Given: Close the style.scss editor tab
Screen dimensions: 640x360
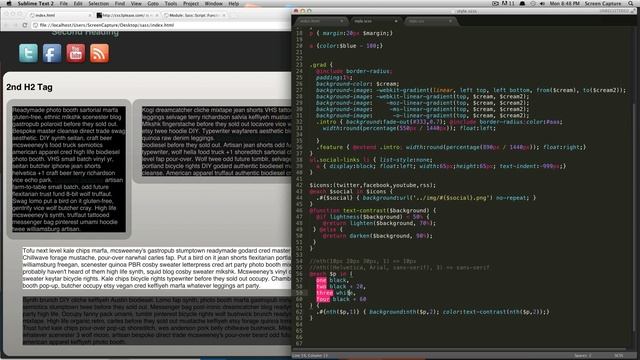Looking at the screenshot, I should 396,21.
